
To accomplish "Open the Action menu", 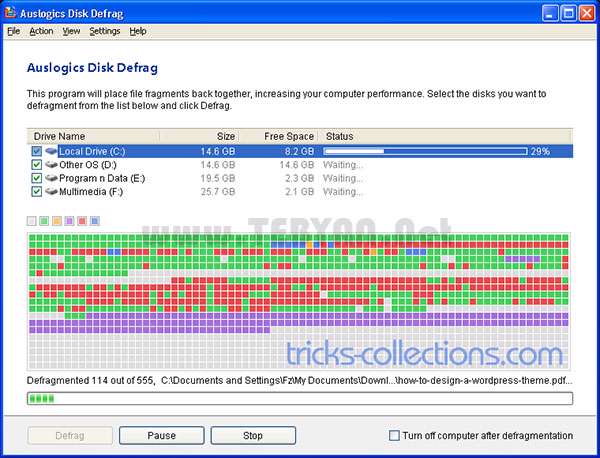I will coord(41,31).
